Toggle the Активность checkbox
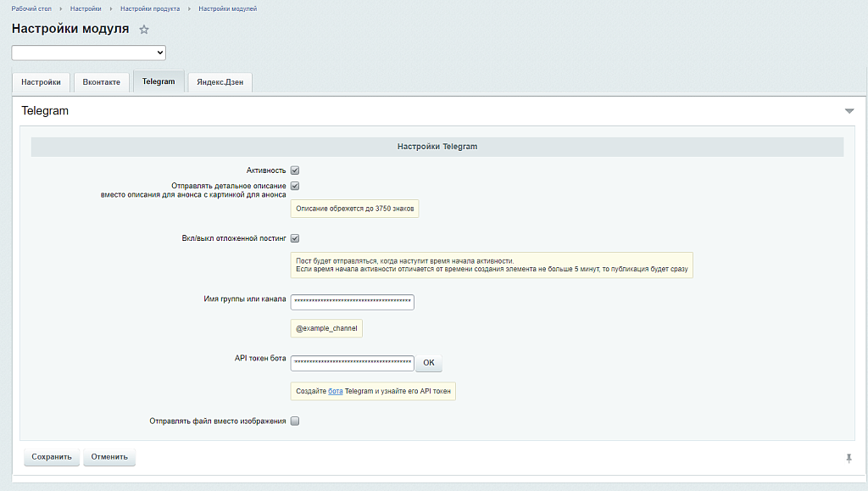The height and width of the screenshot is (491, 868). pos(295,170)
